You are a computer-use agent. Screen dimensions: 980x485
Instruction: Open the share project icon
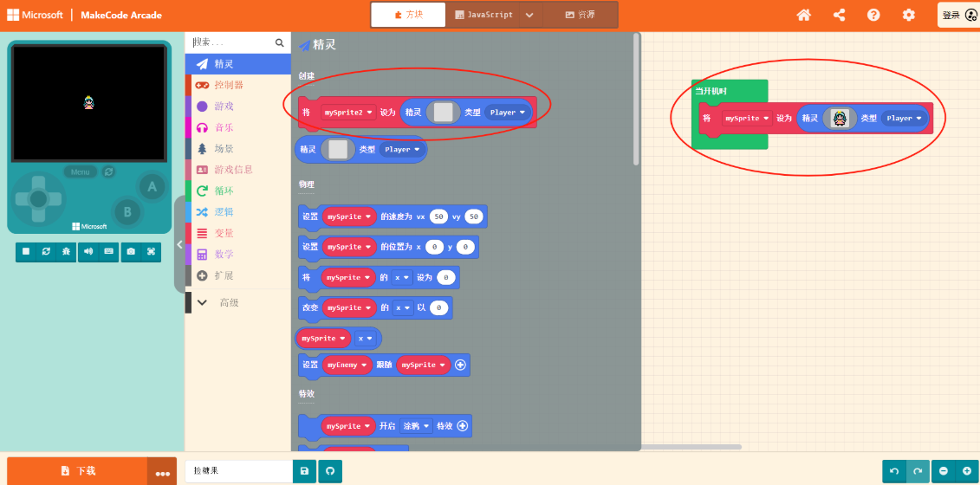coord(839,15)
